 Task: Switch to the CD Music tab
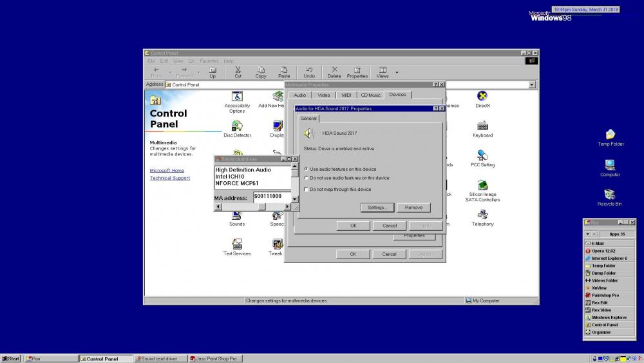click(371, 95)
